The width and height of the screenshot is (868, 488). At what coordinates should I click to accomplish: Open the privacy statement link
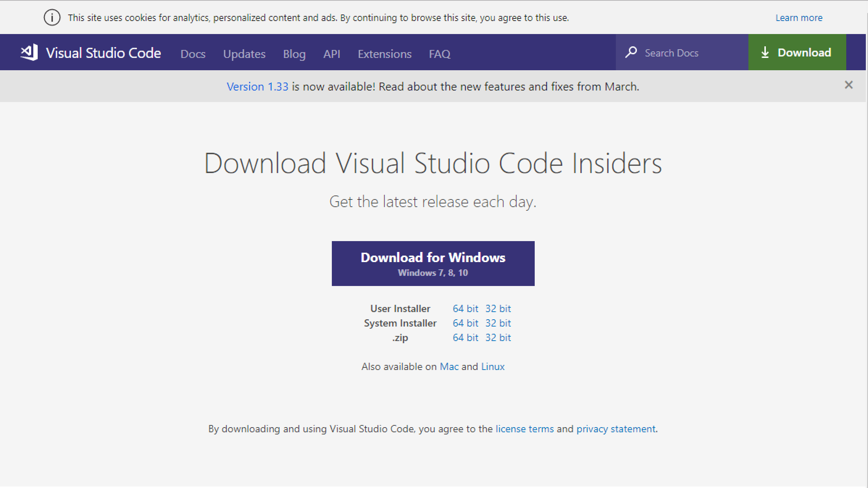[x=616, y=429]
